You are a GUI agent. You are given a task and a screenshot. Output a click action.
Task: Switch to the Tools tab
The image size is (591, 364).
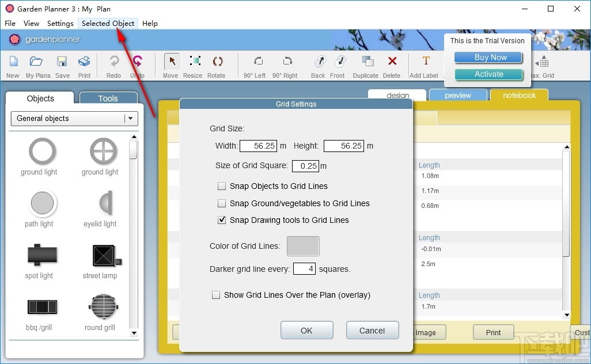coord(108,98)
